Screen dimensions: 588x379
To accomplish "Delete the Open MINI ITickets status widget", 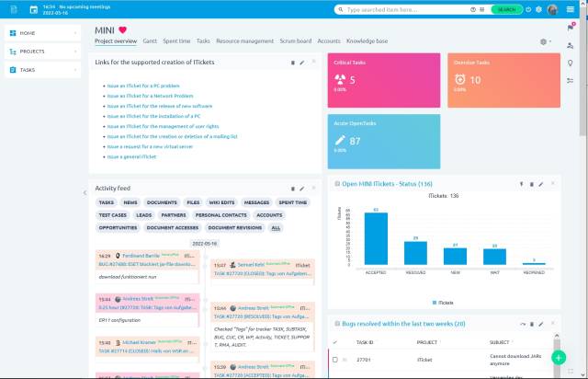I will click(x=532, y=184).
